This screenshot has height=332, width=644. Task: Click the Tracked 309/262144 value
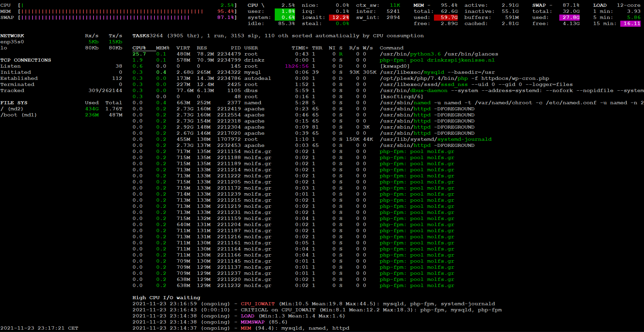pyautogui.click(x=105, y=91)
